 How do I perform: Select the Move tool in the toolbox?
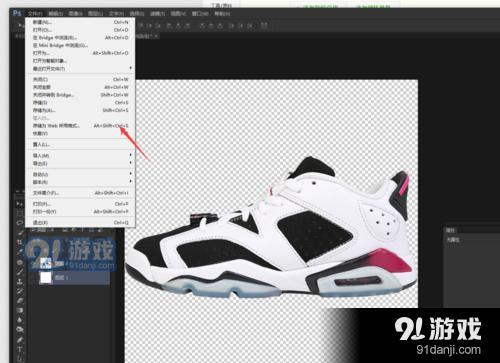pyautogui.click(x=19, y=203)
